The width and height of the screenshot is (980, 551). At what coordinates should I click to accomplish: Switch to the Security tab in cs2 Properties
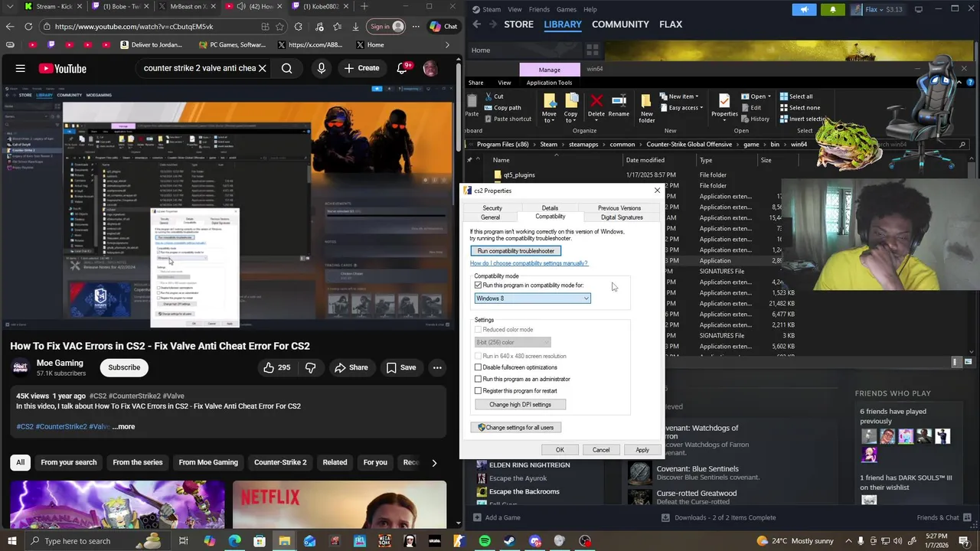[492, 208]
